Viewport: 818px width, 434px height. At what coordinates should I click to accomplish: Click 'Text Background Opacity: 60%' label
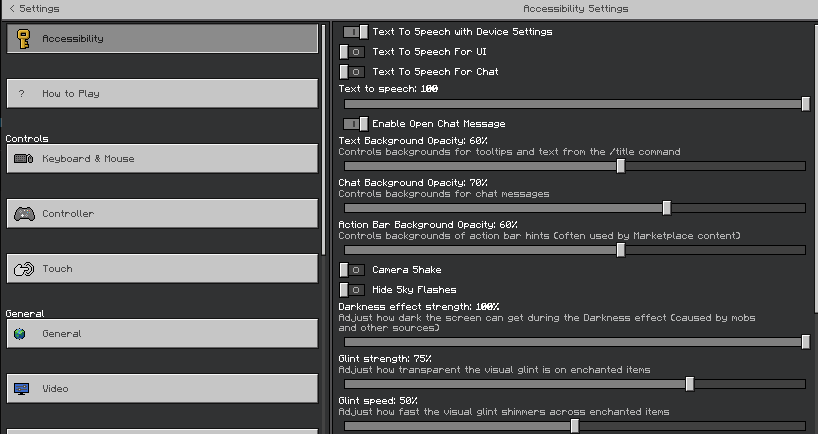[x=413, y=141]
